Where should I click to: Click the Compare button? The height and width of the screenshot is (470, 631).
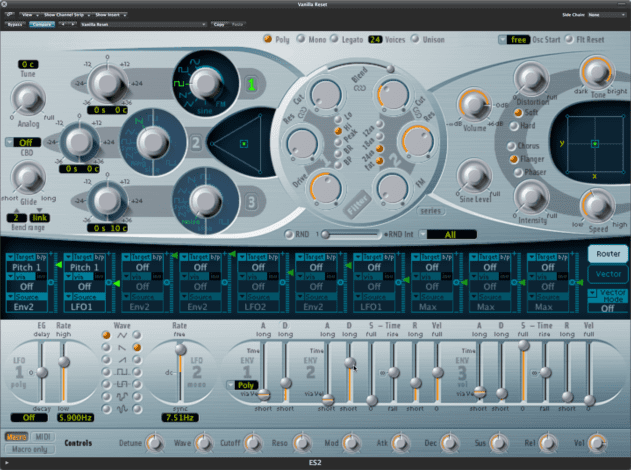click(x=42, y=25)
